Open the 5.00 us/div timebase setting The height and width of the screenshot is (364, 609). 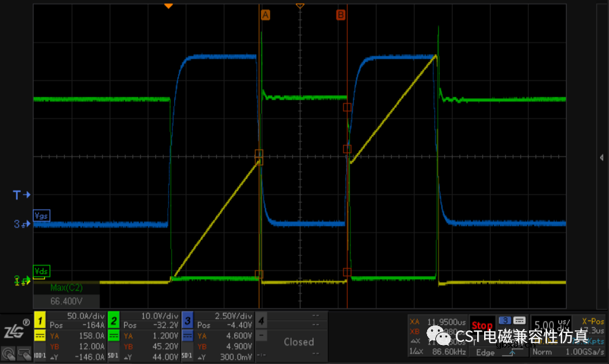point(548,325)
